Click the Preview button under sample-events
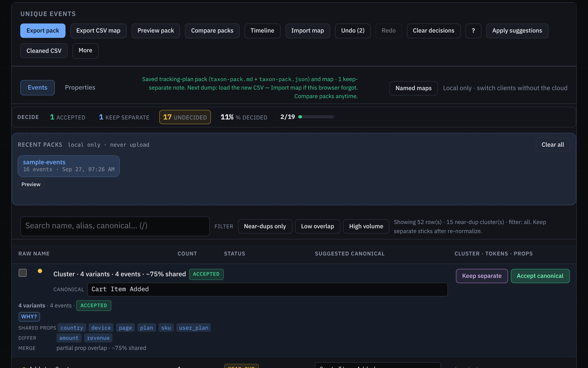This screenshot has width=588, height=368. click(x=31, y=184)
